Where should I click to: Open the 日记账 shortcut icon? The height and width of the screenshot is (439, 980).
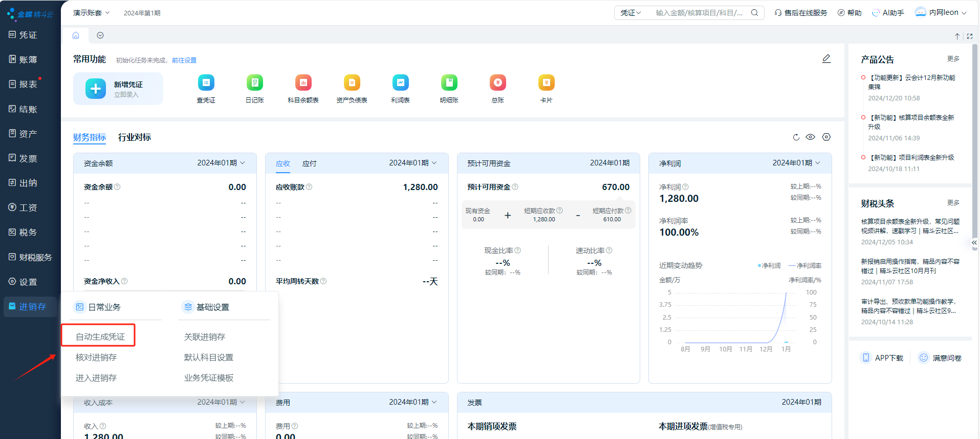254,83
